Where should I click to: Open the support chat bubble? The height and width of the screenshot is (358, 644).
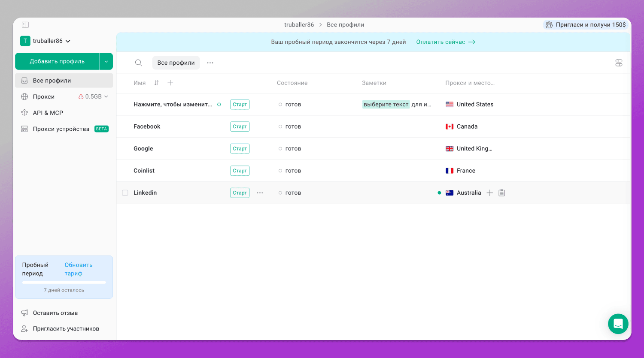(x=618, y=324)
